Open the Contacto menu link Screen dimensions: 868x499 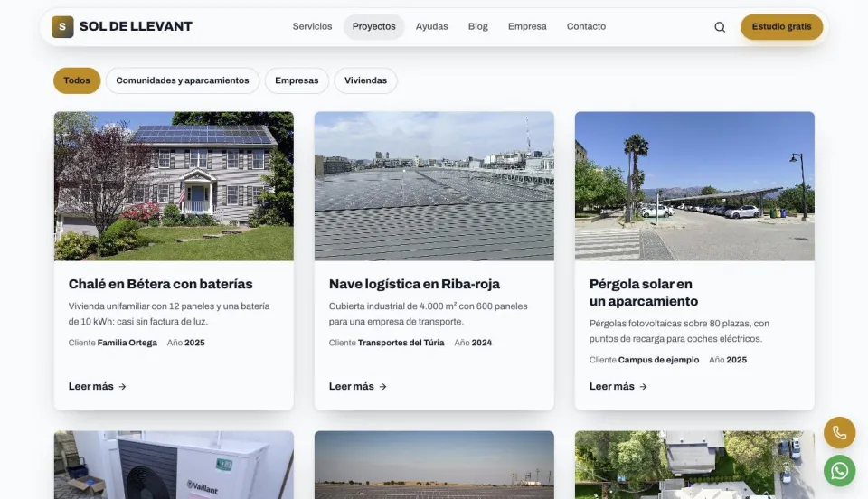tap(586, 26)
